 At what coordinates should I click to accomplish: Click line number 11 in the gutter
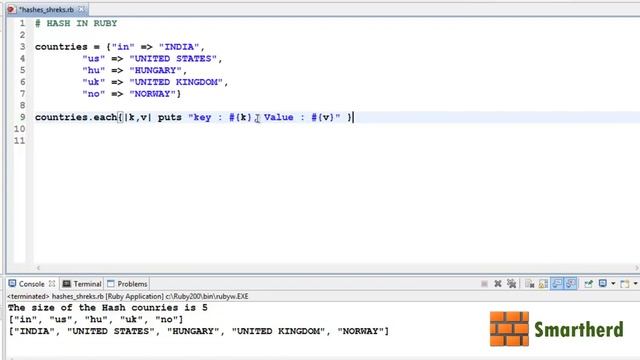point(19,141)
